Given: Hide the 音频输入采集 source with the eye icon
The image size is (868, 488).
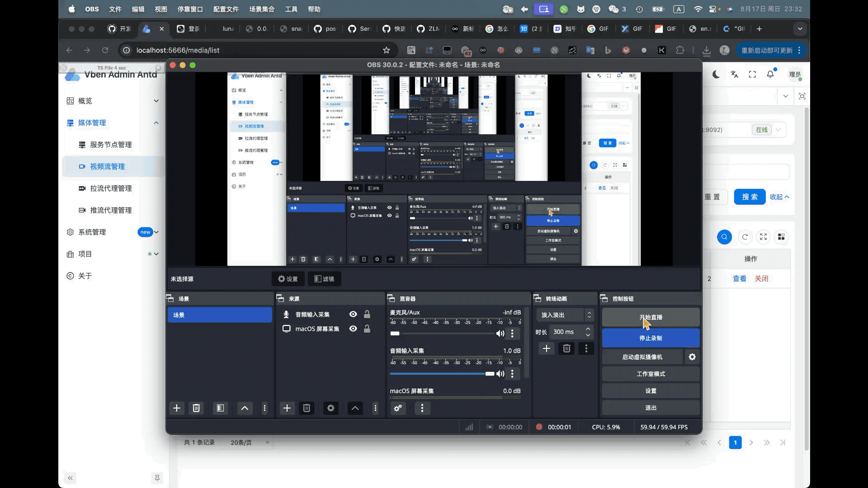Looking at the screenshot, I should point(353,314).
